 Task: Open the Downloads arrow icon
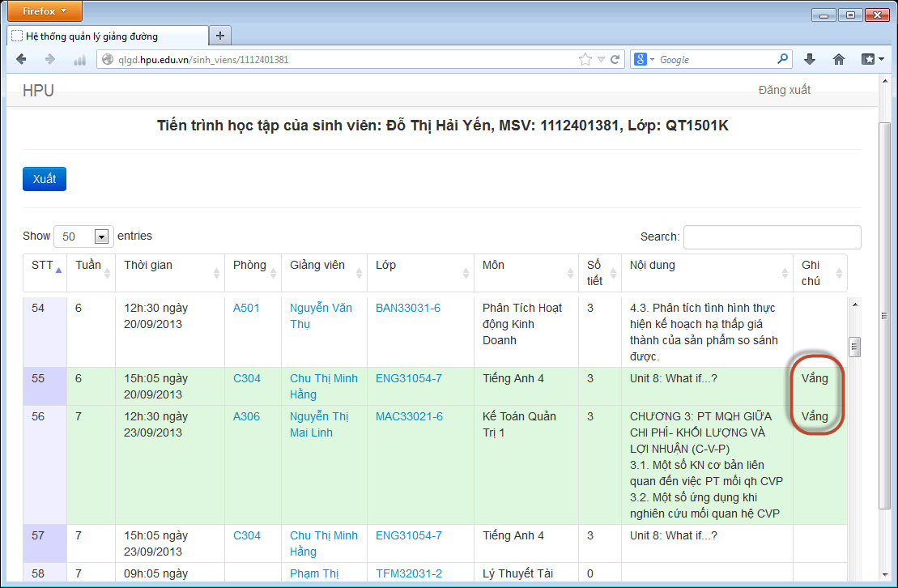(x=809, y=59)
